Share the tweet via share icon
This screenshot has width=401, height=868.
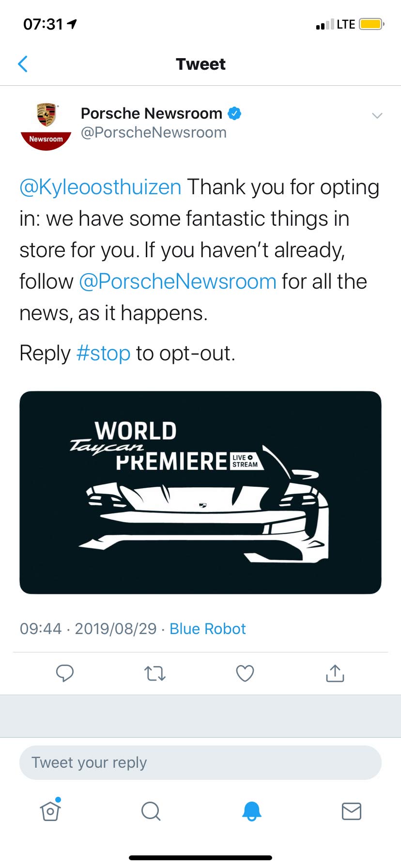335,673
